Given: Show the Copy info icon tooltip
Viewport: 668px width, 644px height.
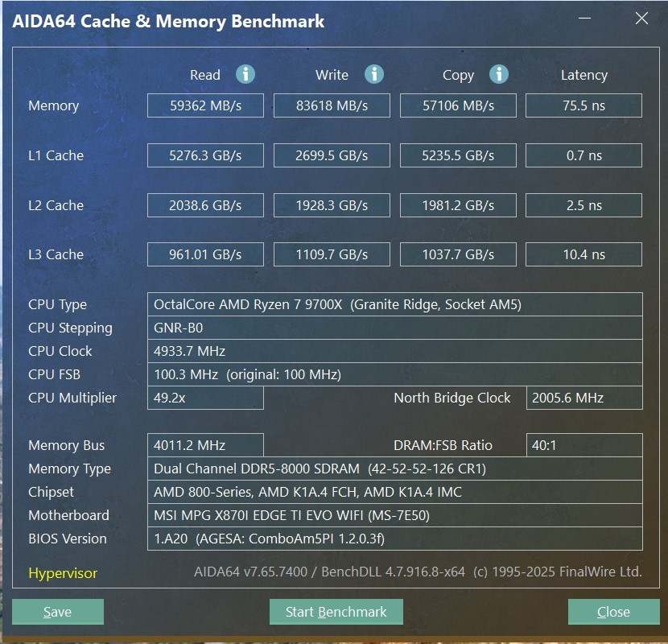Looking at the screenshot, I should pos(499,74).
